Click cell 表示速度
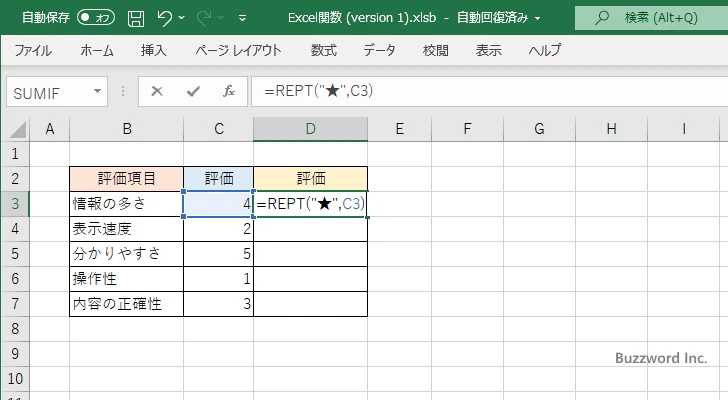The height and width of the screenshot is (400, 728). (127, 229)
